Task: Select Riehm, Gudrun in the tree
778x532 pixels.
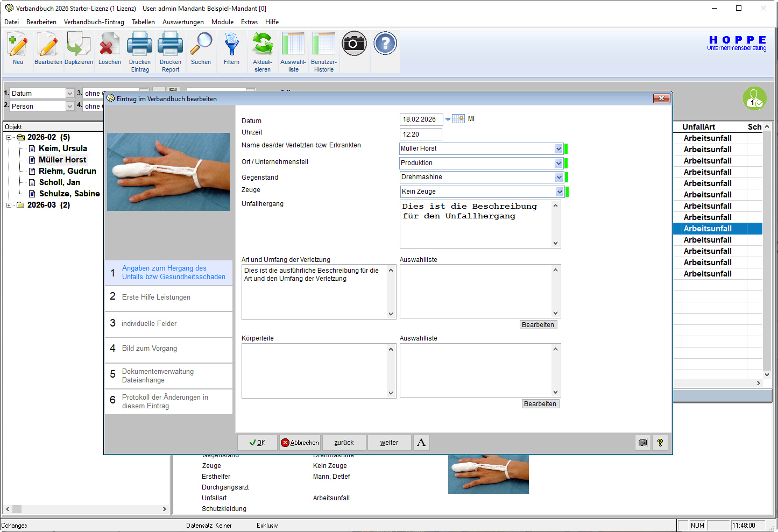Action: click(x=67, y=171)
